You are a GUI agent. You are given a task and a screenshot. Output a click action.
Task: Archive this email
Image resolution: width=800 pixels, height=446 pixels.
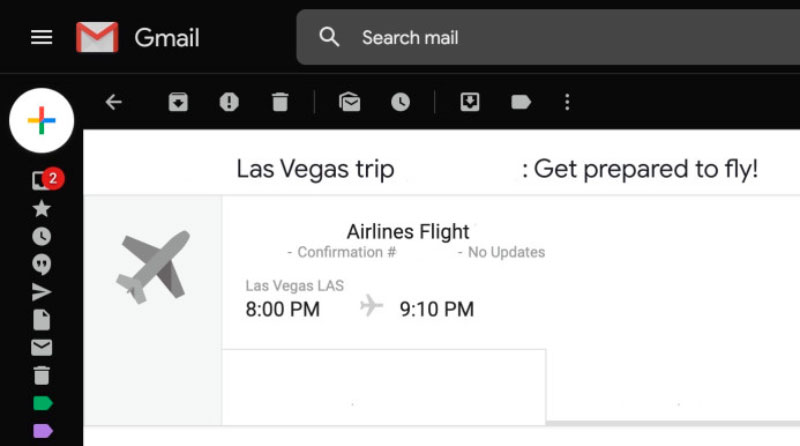178,102
